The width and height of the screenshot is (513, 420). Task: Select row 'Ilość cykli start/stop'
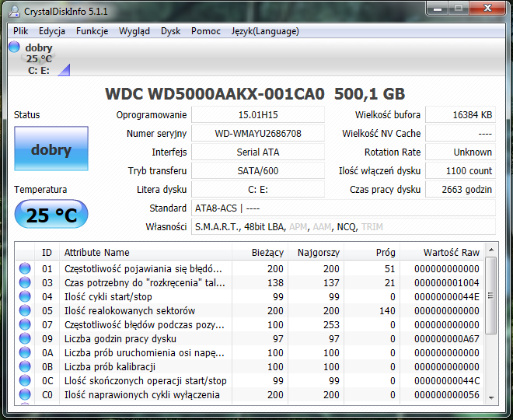pyautogui.click(x=250, y=296)
